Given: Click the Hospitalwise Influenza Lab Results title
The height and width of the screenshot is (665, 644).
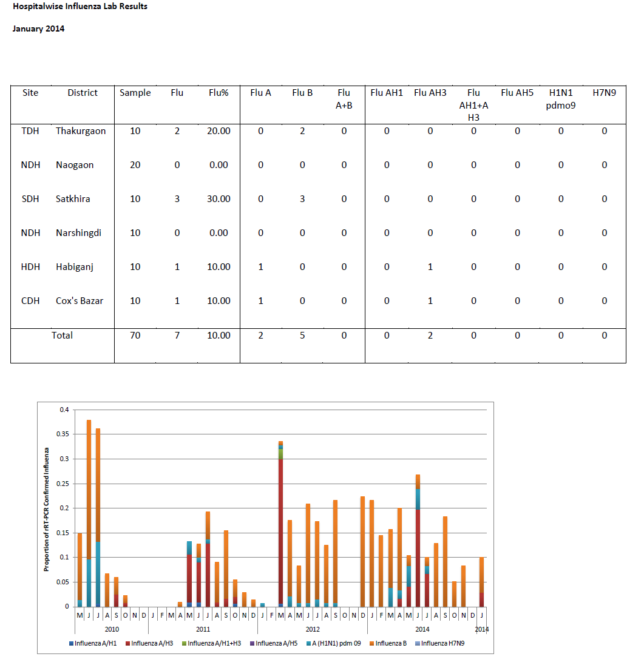Looking at the screenshot, I should click(x=80, y=7).
